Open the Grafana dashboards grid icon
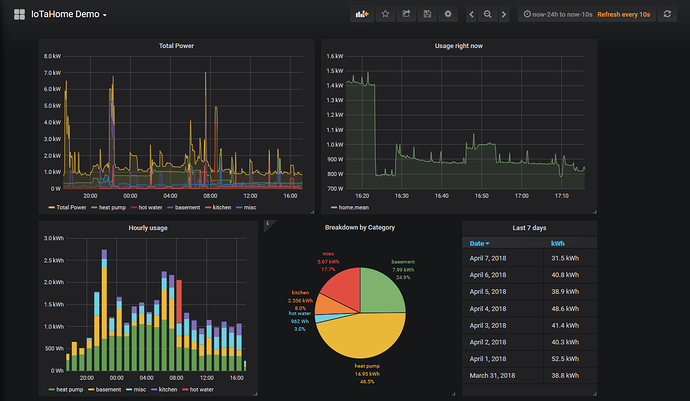The height and width of the screenshot is (401, 690). [19, 15]
